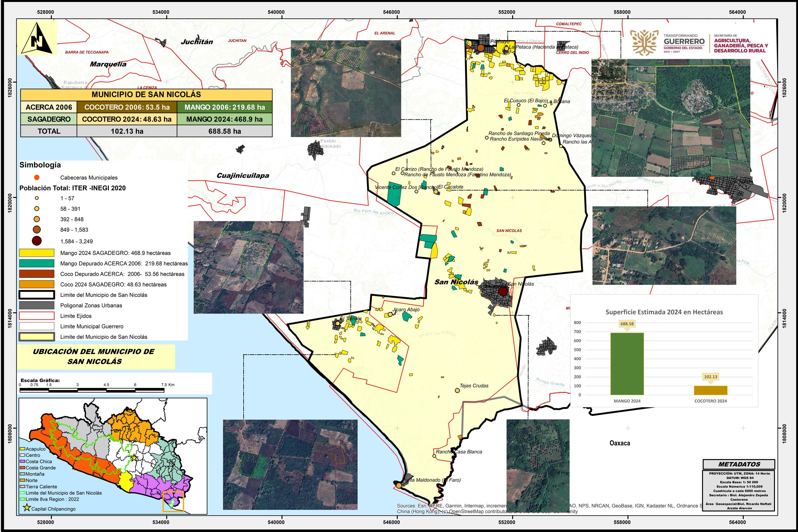
Task: Click the COCOTERO 2006: 53.5 ha cell
Action: pos(127,107)
